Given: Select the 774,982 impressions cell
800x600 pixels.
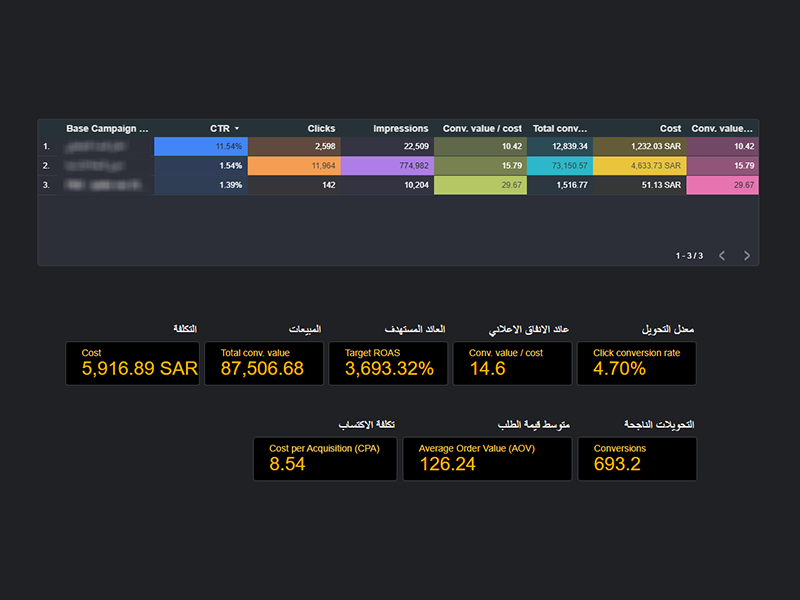Looking at the screenshot, I should (x=387, y=166).
